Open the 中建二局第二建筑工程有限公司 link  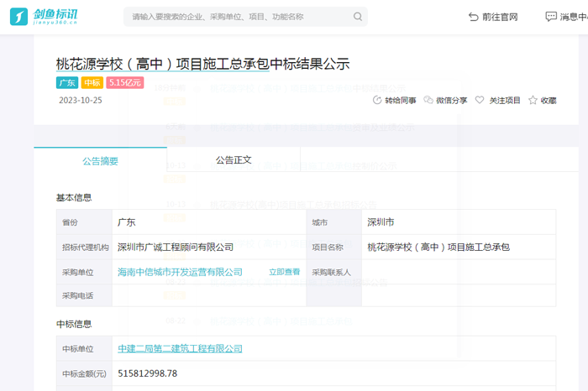tap(180, 348)
